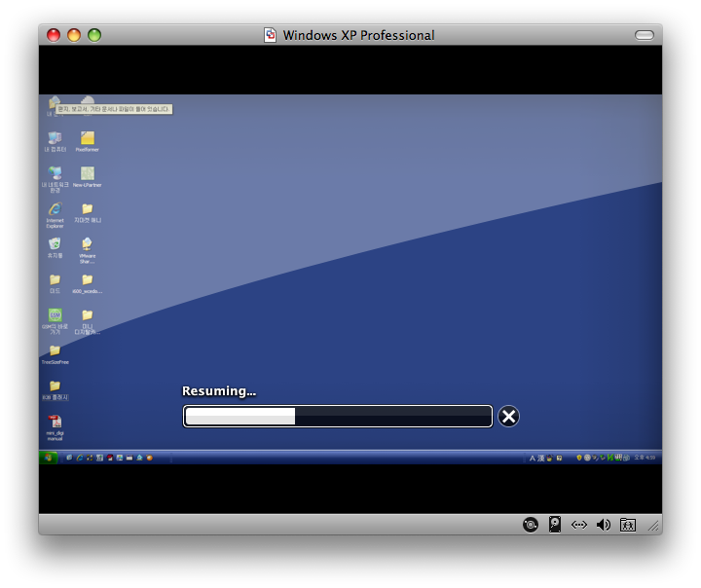
Task: Click the Windows XP Start button
Action: [49, 458]
